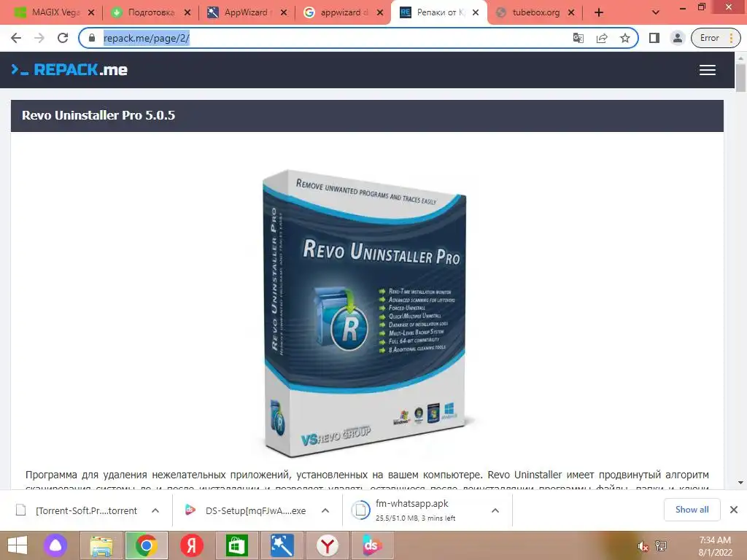Close the downloads bar
Screen dimensions: 747x560
pos(734,510)
